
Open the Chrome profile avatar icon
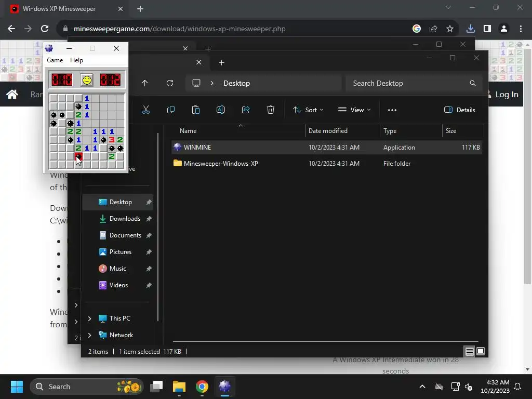pyautogui.click(x=504, y=29)
